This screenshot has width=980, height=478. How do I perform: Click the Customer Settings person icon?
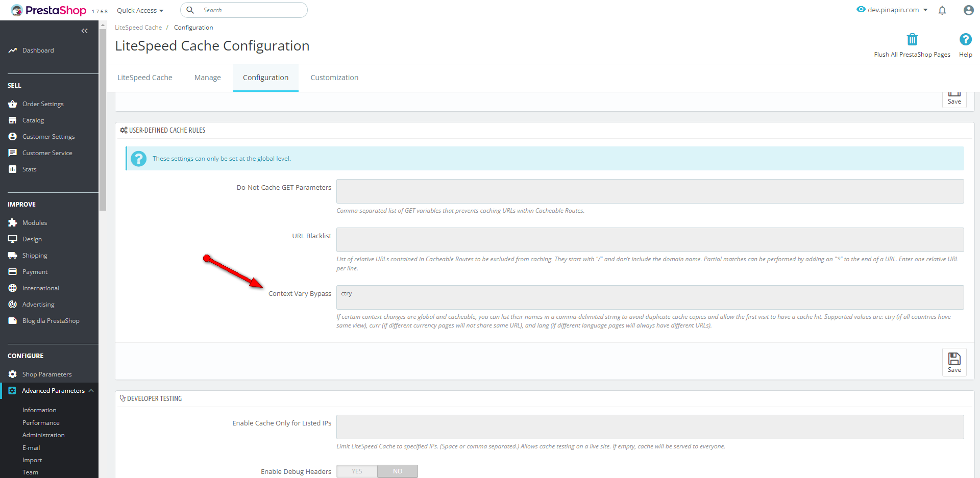tap(13, 137)
